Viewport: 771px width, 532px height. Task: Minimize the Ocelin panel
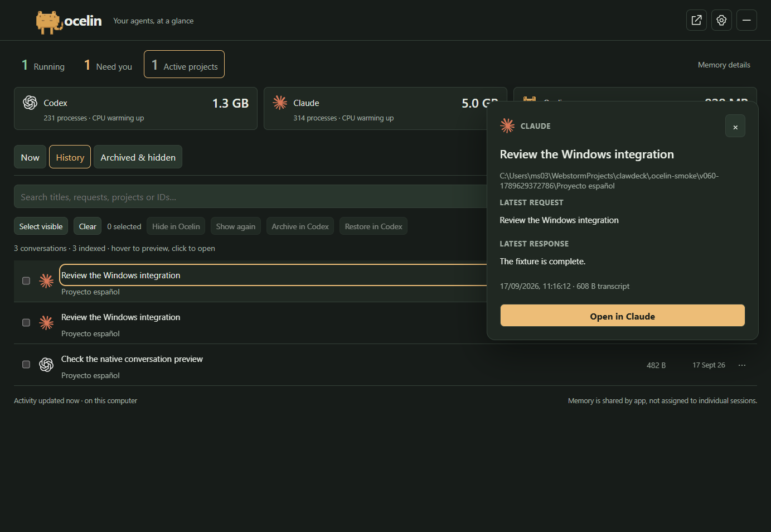click(x=746, y=20)
